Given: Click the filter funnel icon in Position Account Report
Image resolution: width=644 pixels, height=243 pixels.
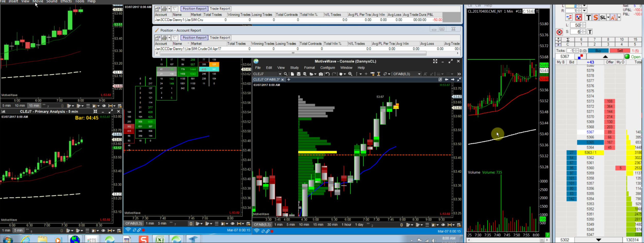Looking at the screenshot, I should pos(175,38).
